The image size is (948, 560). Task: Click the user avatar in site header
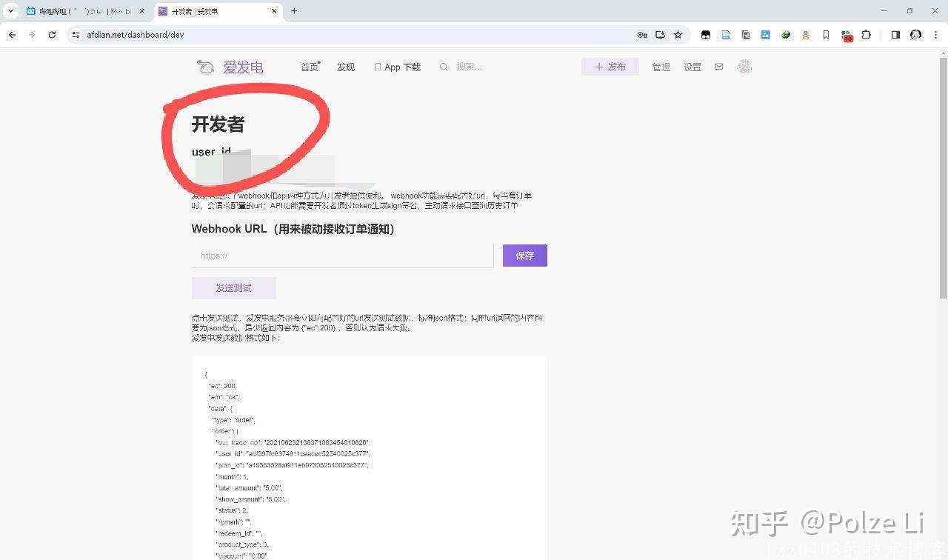(x=745, y=67)
